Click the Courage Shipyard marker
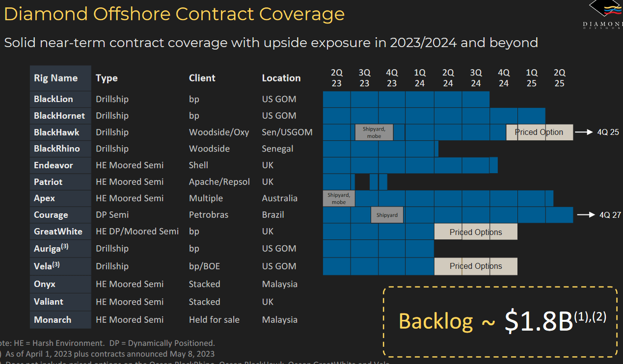623x364 pixels. [387, 214]
